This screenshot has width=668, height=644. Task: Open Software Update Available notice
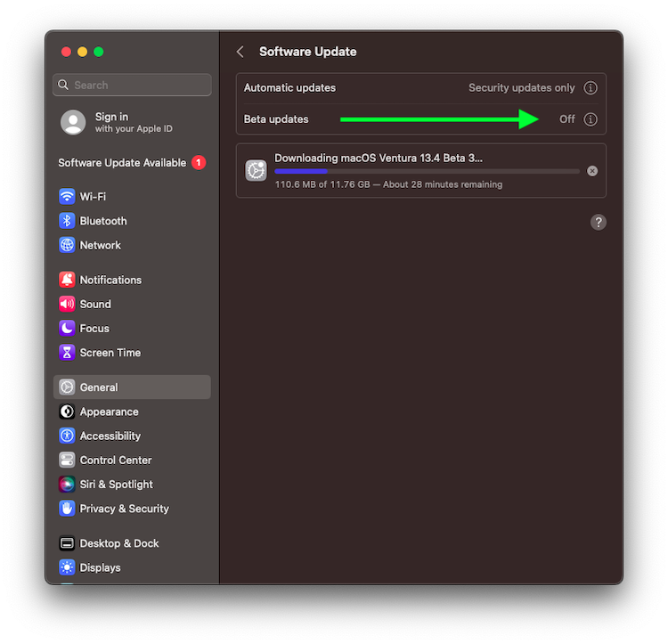132,163
